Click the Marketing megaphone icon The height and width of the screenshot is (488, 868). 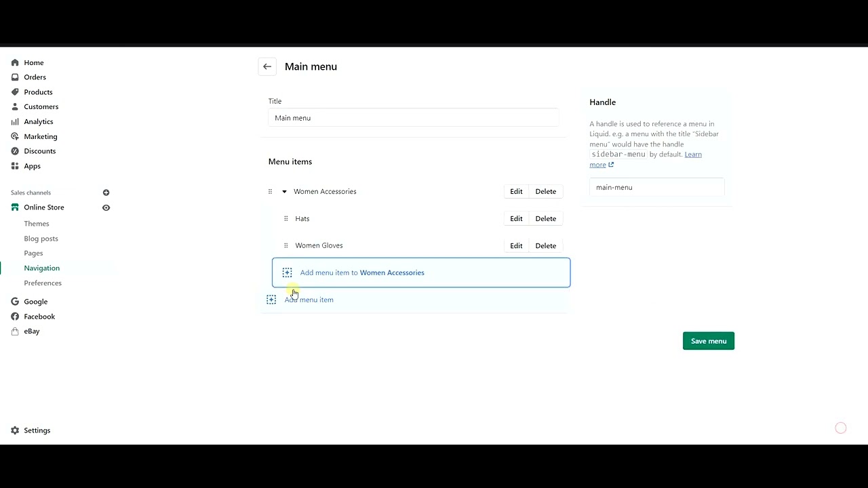click(x=15, y=136)
